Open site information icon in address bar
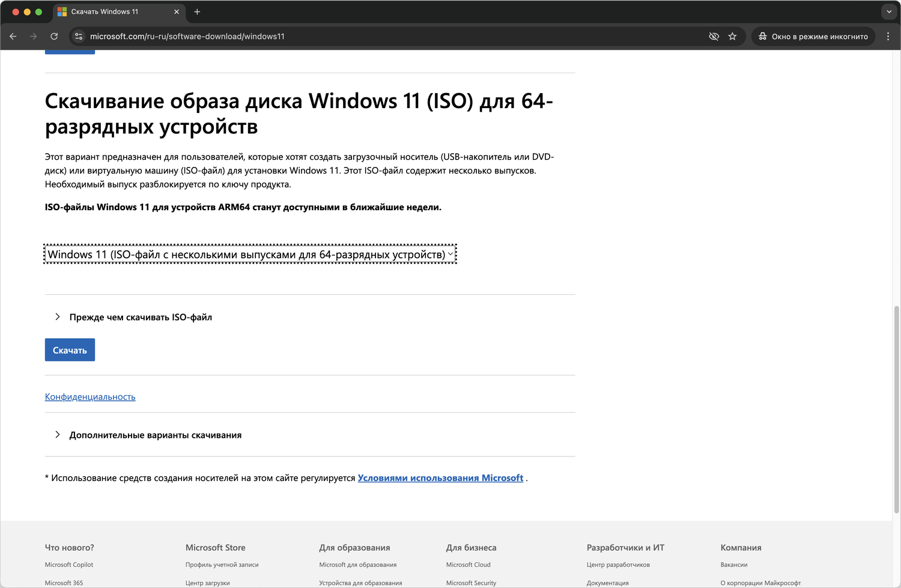Screen dimensions: 901x588 click(79, 37)
